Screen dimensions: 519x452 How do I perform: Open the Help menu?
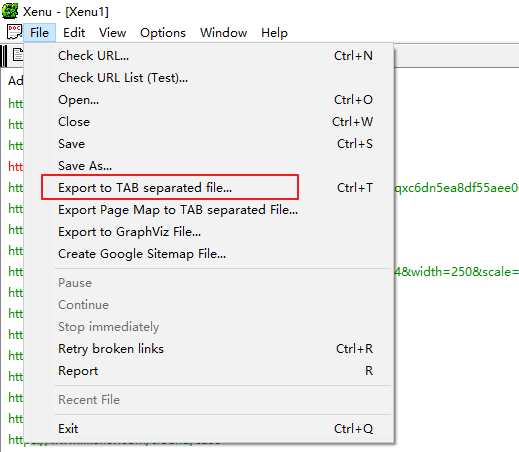click(274, 33)
